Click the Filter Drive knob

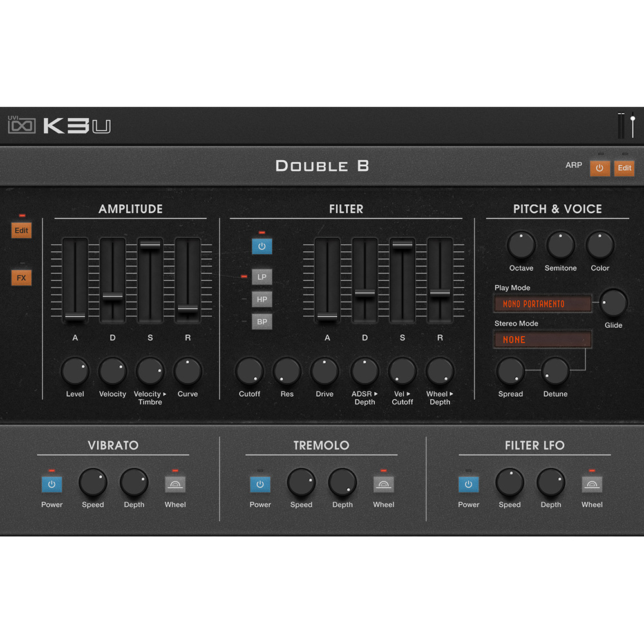click(x=325, y=371)
